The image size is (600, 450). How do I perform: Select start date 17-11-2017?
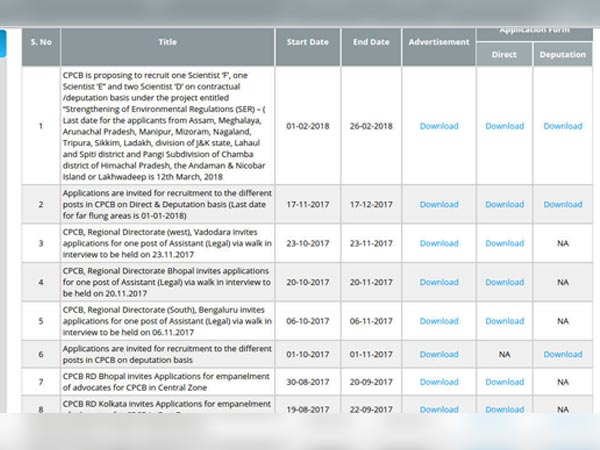point(308,204)
